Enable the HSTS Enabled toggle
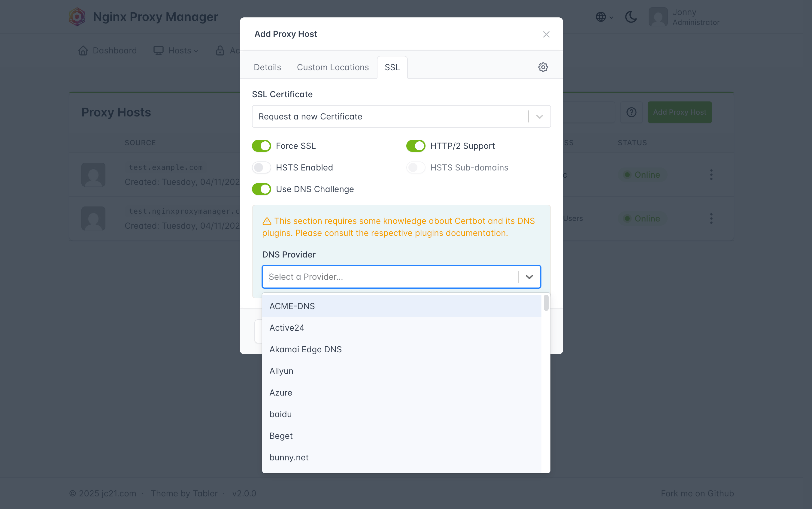Viewport: 812px width, 509px height. 261,168
